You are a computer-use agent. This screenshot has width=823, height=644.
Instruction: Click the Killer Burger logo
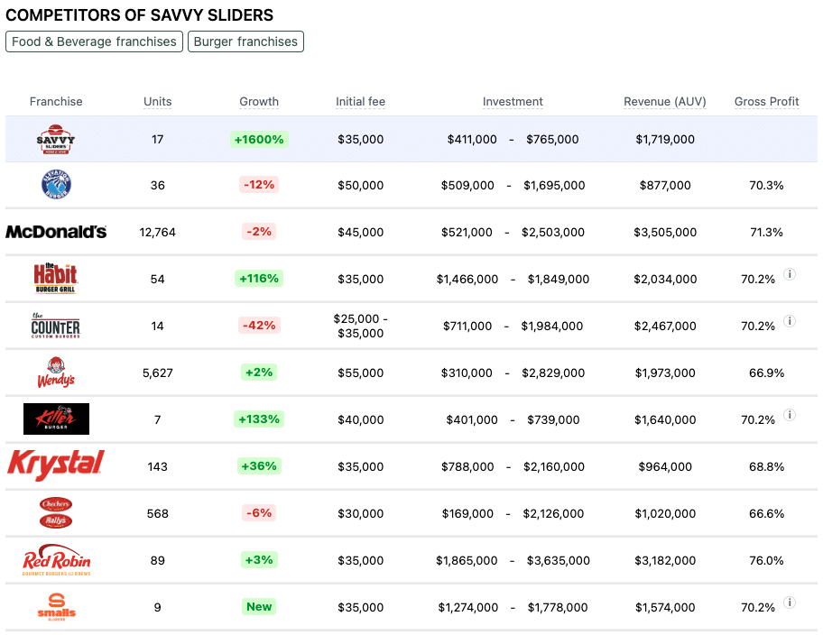click(56, 419)
